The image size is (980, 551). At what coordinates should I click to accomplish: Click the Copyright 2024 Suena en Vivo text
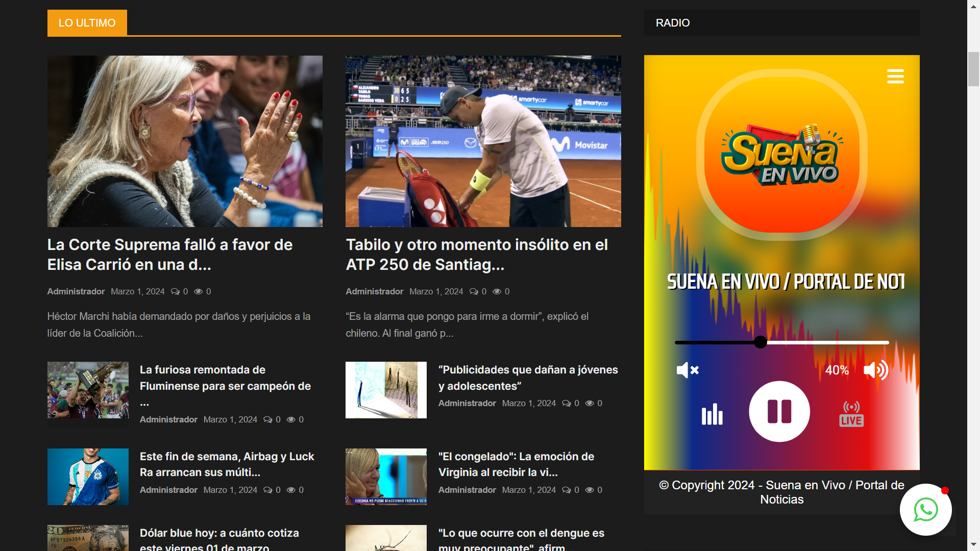(x=781, y=492)
